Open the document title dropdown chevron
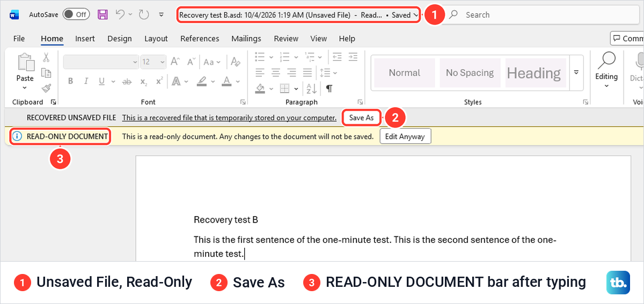 point(416,15)
